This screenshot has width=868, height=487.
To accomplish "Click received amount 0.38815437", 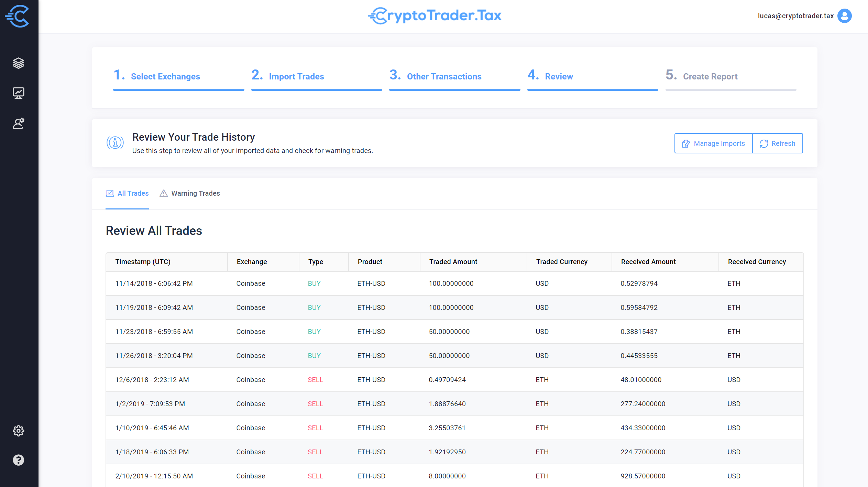I will [639, 332].
